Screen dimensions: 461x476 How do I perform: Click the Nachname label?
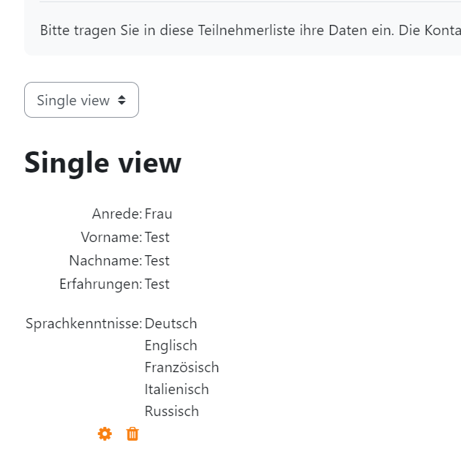(x=105, y=260)
